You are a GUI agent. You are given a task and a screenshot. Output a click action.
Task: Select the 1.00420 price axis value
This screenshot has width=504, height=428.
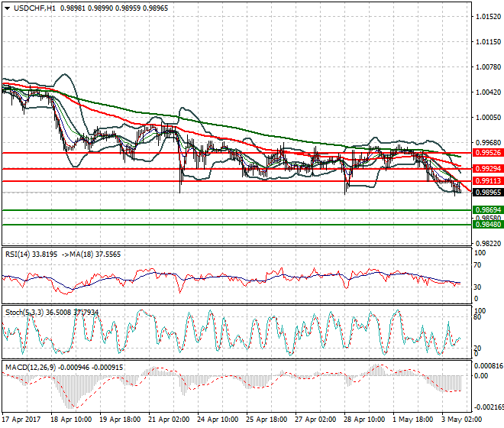point(488,92)
